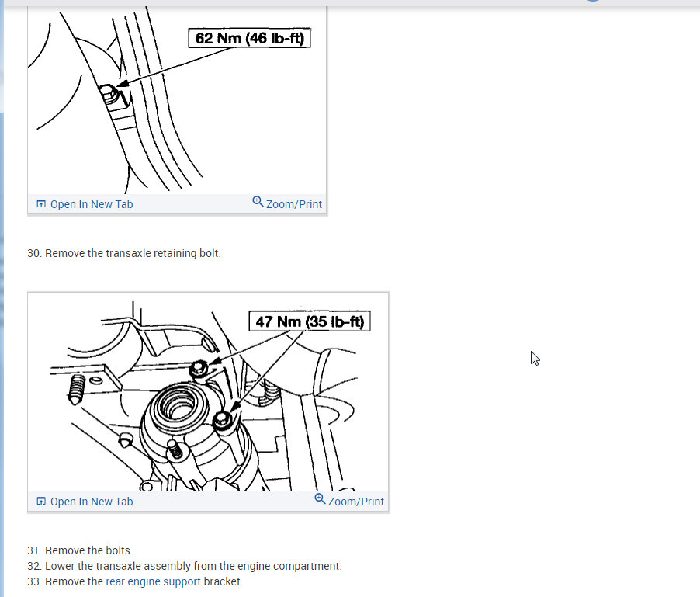Follow the rear engine support link

pos(153,581)
